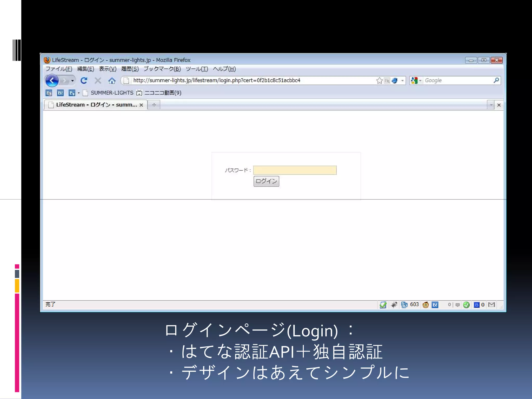Close the Firefox window with red X
Screen dimensions: 532x399
point(497,60)
